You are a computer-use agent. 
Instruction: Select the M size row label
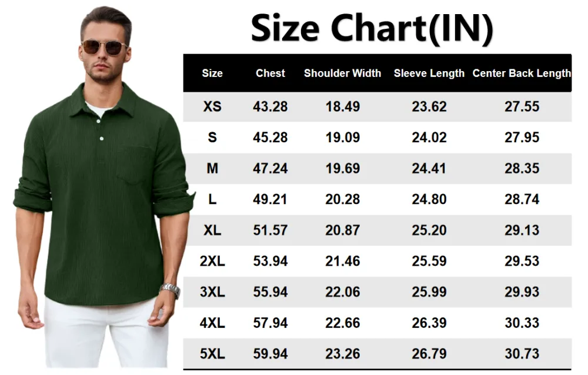pyautogui.click(x=212, y=169)
